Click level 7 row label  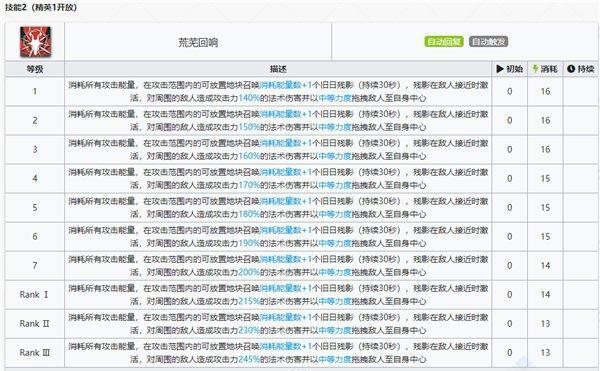pos(35,265)
